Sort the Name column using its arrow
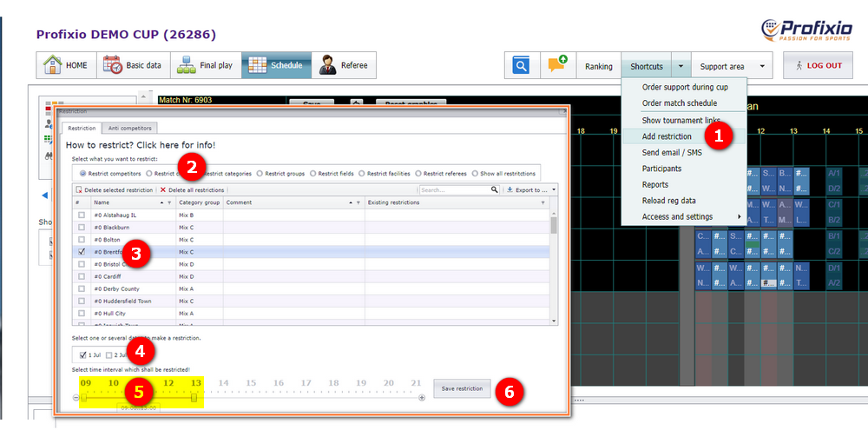The image size is (868, 437). (161, 202)
